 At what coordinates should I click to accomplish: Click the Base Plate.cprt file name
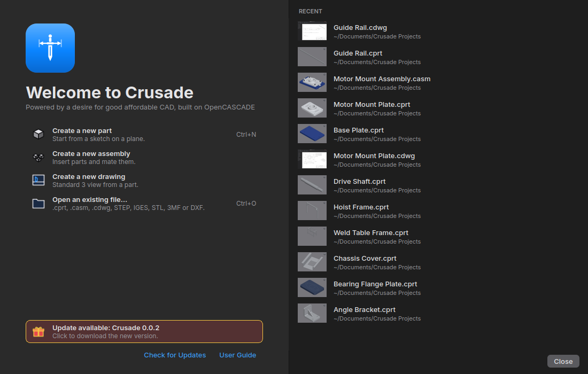[x=359, y=130]
